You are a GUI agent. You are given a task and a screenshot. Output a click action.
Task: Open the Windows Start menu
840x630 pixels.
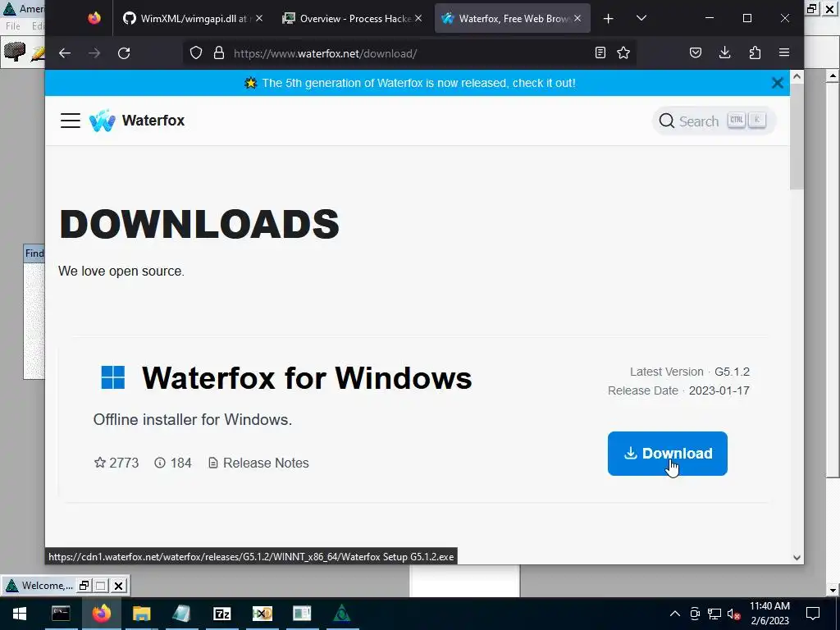(x=20, y=614)
